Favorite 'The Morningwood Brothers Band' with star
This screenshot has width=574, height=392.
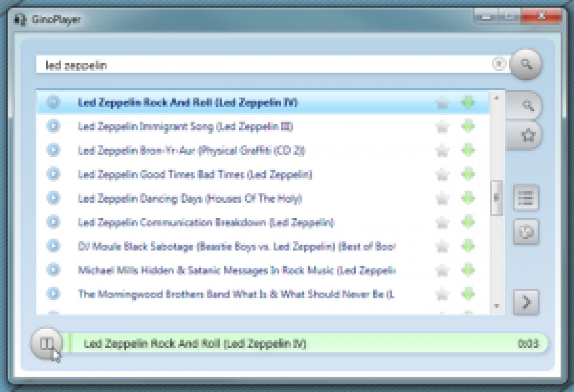[442, 294]
